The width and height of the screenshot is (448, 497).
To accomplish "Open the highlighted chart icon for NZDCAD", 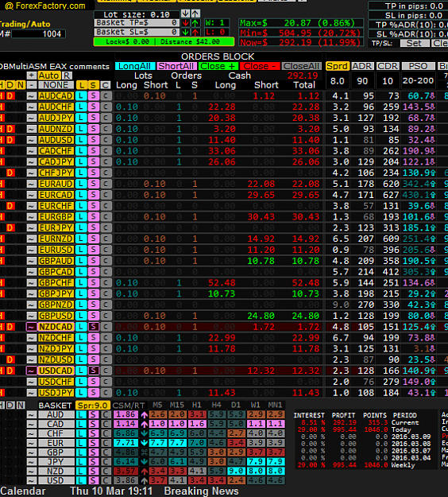I will pos(31,327).
